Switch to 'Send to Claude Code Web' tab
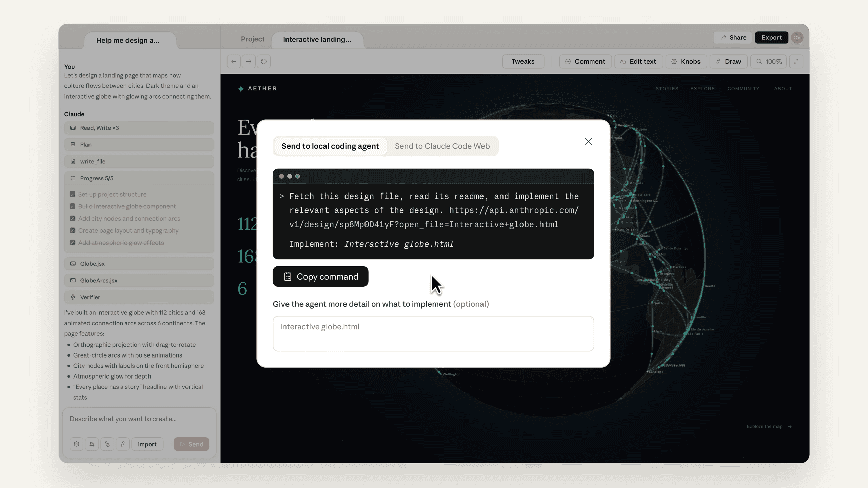868x488 pixels. (442, 146)
